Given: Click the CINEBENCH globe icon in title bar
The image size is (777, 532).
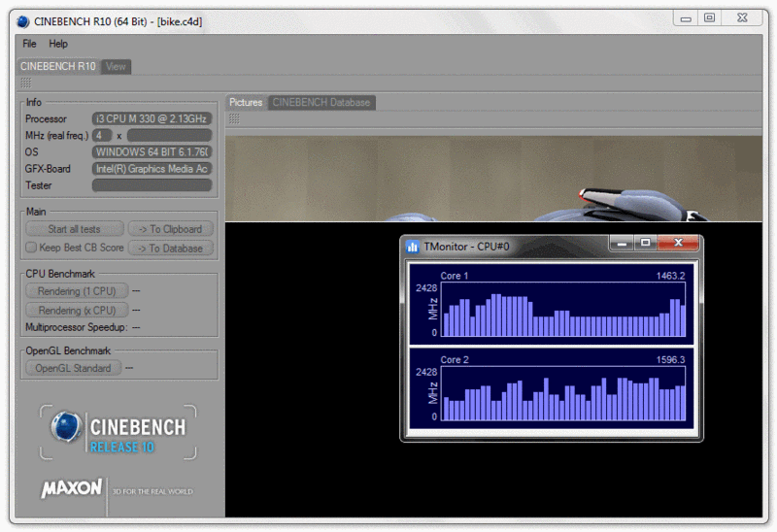Looking at the screenshot, I should (x=23, y=21).
